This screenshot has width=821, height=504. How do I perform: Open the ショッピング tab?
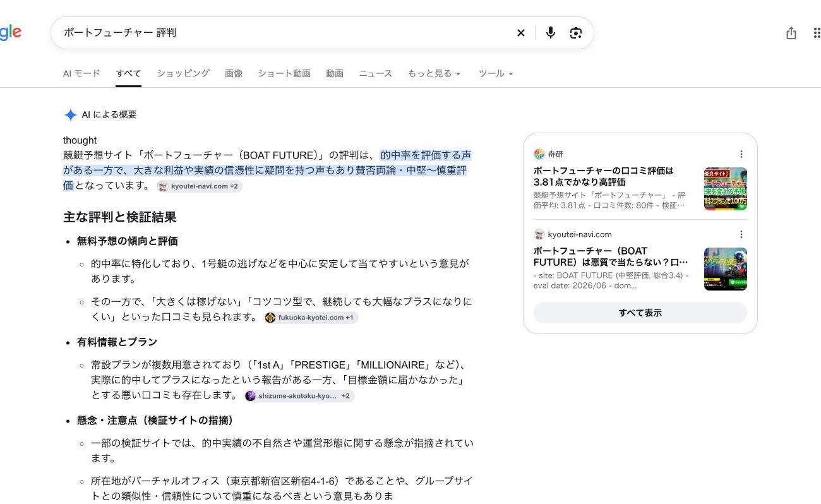[183, 73]
